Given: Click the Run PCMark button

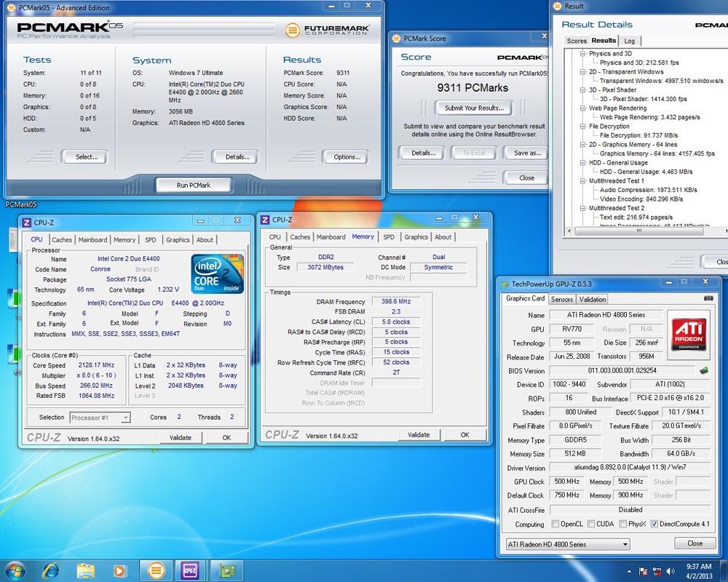Looking at the screenshot, I should pos(193,186).
